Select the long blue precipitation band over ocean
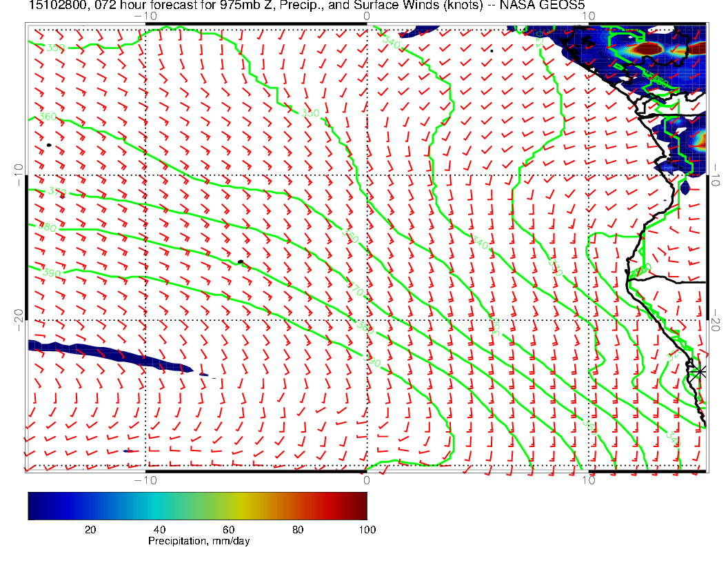 pos(110,355)
